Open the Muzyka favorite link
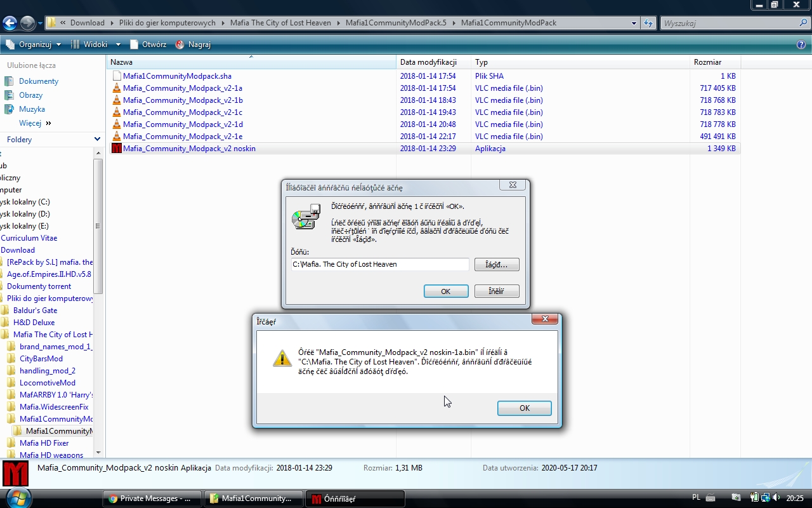812x508 pixels. [32, 109]
